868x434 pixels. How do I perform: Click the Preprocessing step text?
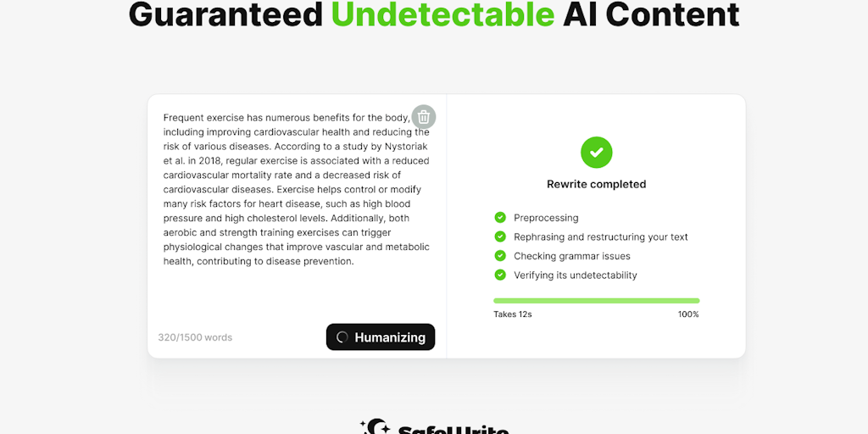(x=546, y=218)
